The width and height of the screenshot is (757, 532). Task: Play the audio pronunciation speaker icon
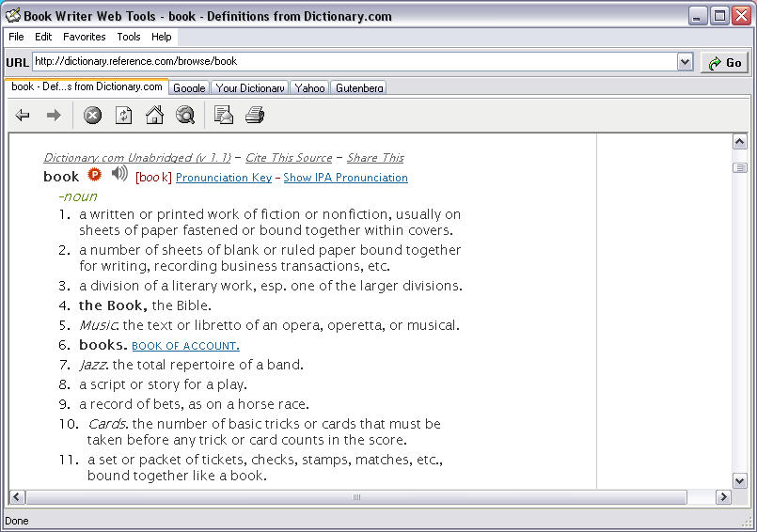click(x=119, y=173)
